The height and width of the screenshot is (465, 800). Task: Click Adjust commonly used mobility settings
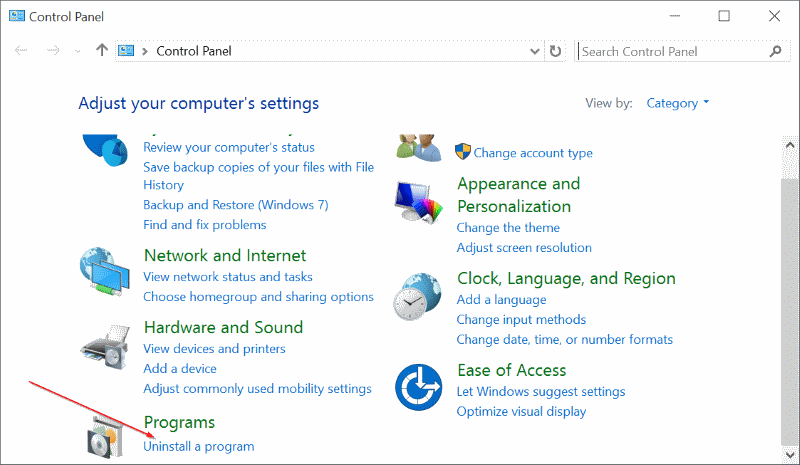tap(257, 389)
